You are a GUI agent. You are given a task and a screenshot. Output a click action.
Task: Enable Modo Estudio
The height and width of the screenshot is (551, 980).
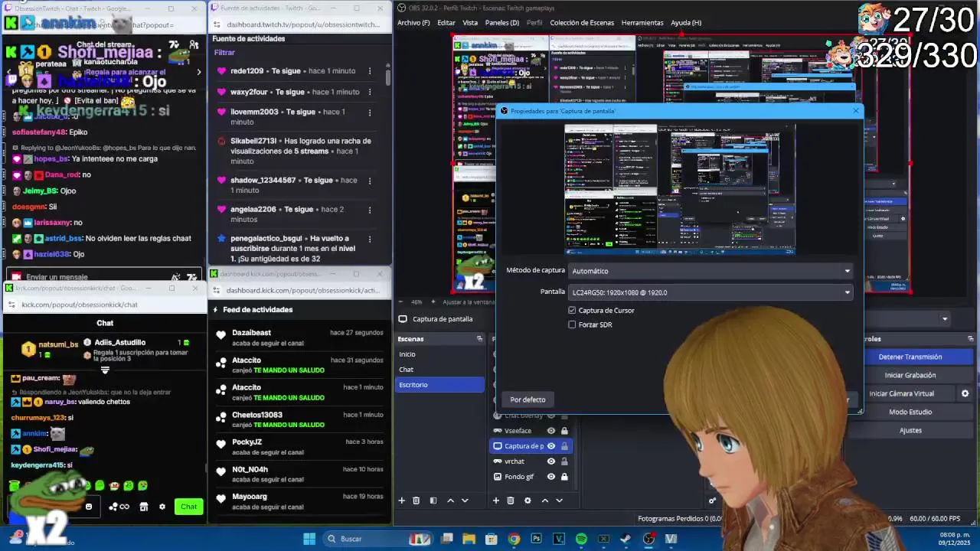click(x=910, y=412)
